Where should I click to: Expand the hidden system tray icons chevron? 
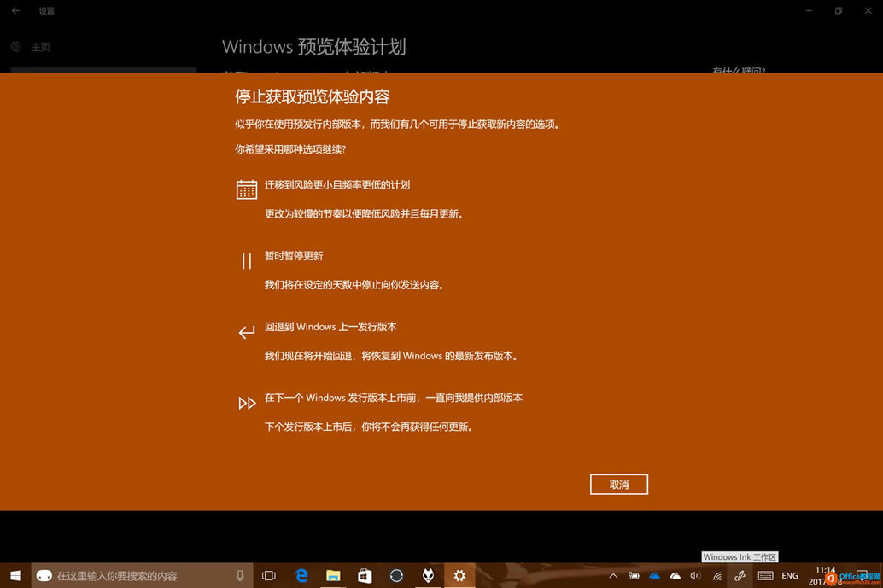tap(612, 576)
